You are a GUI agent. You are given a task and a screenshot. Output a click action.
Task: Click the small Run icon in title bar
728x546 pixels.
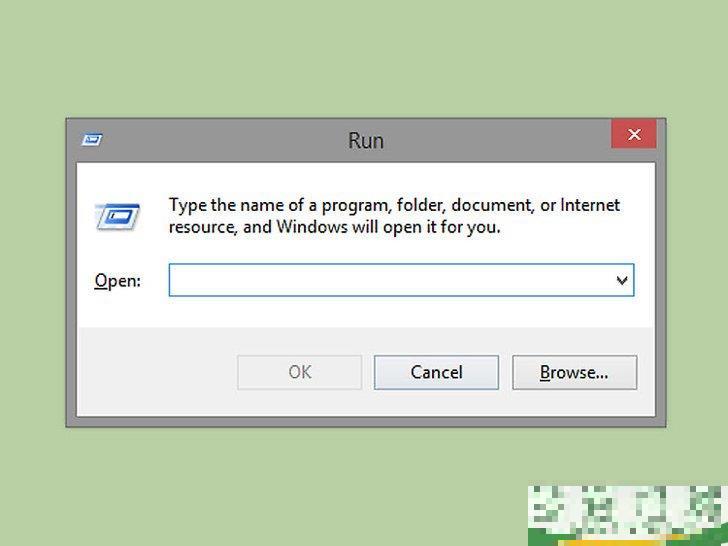[92, 139]
